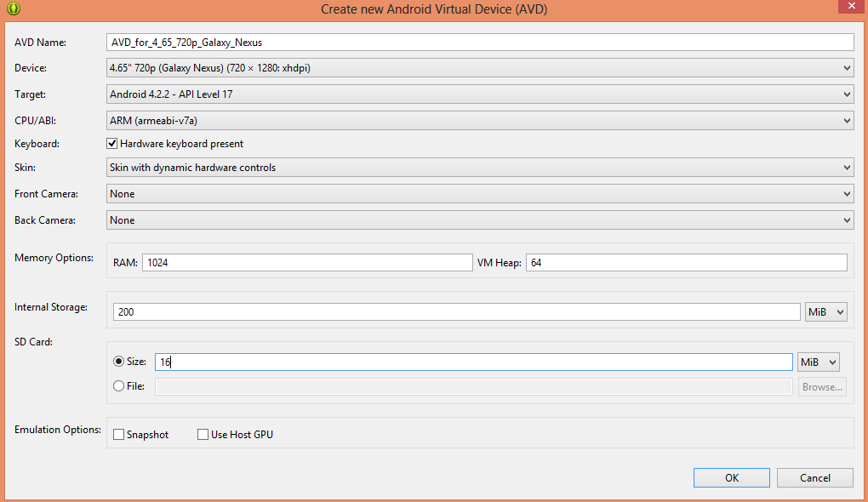Click the 'AVD Name:' label
Viewport: 868px width, 502px height.
pos(40,43)
